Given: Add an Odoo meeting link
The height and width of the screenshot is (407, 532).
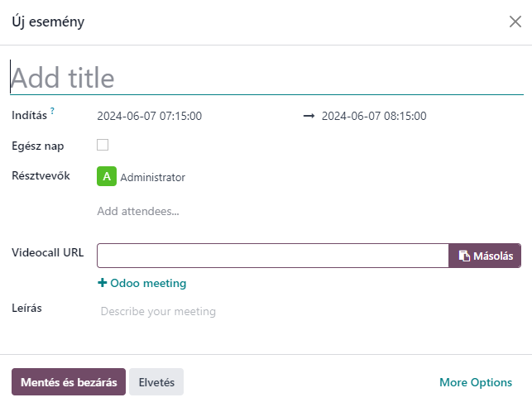Looking at the screenshot, I should tap(141, 283).
